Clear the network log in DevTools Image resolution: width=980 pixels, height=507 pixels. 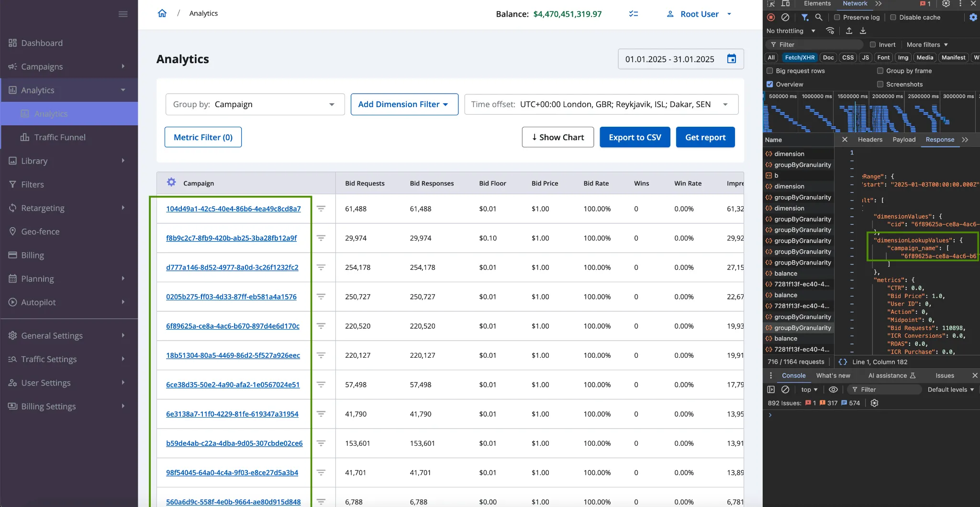click(x=785, y=17)
